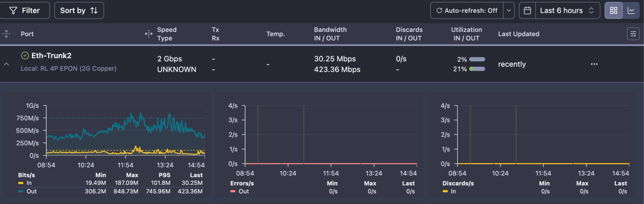Image resolution: width=644 pixels, height=204 pixels.
Task: Click the Auto-refresh: Off button
Action: tap(467, 10)
